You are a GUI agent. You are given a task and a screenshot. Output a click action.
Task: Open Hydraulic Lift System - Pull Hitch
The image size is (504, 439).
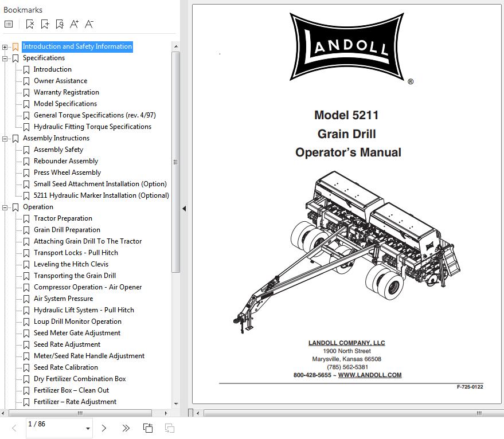[x=84, y=310]
